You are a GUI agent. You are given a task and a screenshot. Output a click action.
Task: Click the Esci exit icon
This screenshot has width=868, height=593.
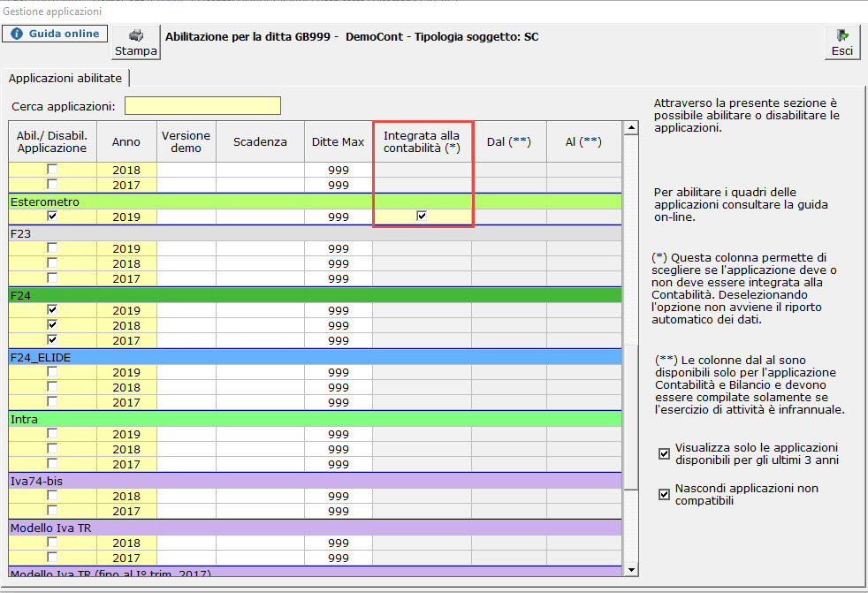tap(842, 36)
